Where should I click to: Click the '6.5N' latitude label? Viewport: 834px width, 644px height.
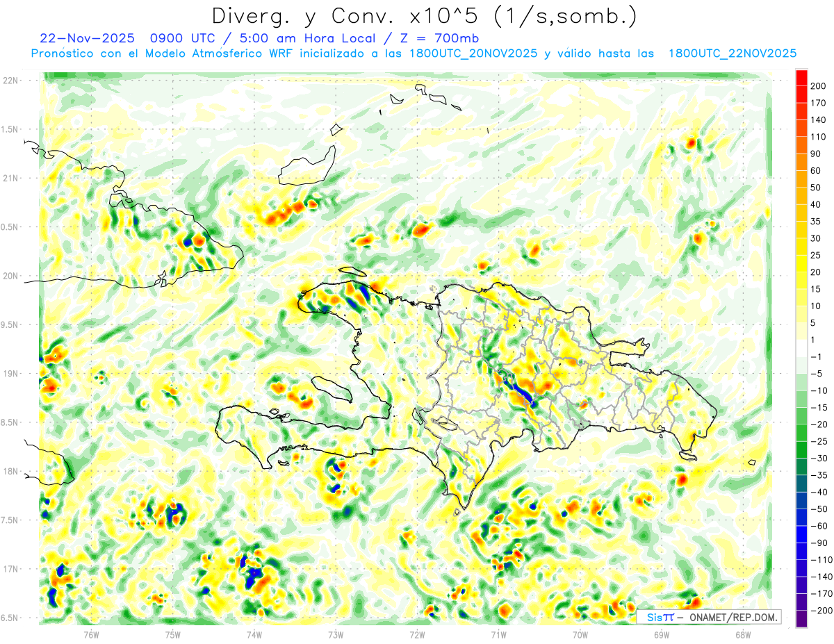(x=10, y=618)
